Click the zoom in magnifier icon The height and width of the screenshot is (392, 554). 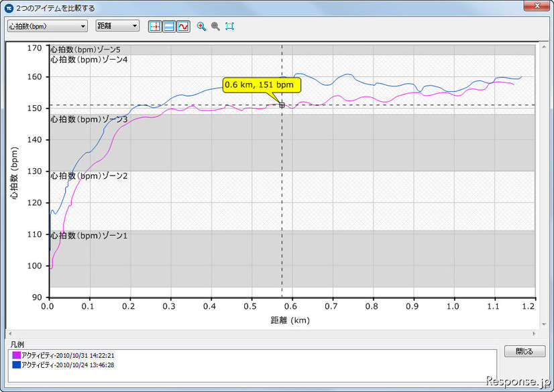(201, 26)
